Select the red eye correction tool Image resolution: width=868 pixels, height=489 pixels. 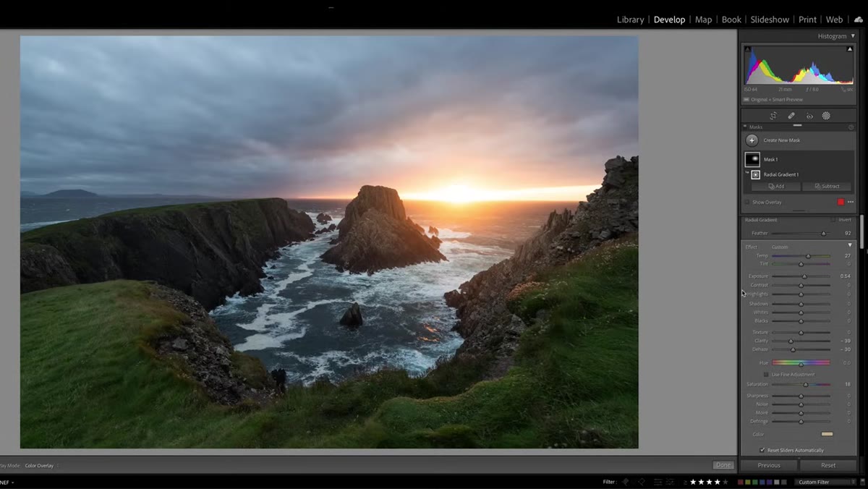pos(809,116)
